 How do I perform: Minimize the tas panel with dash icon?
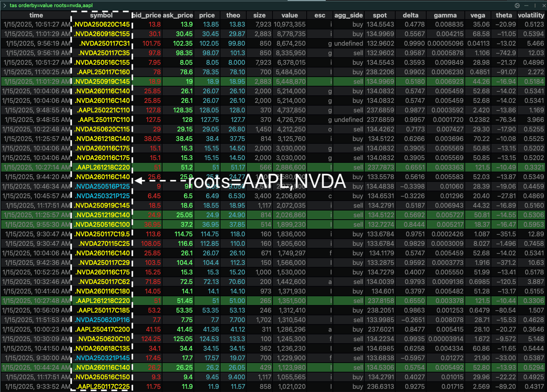[526, 6]
